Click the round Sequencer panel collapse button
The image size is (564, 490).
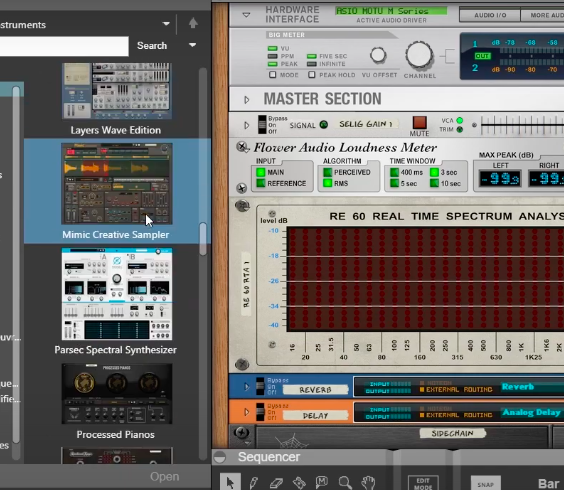pos(219,457)
